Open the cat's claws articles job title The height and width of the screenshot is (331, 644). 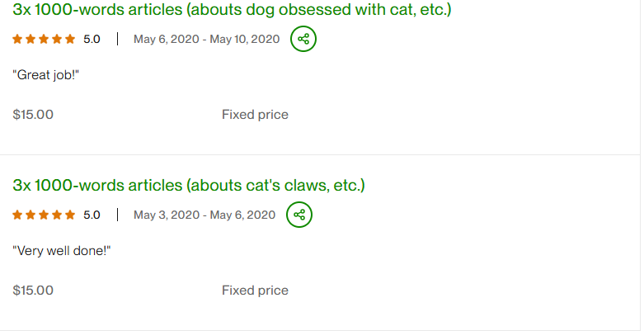point(189,185)
